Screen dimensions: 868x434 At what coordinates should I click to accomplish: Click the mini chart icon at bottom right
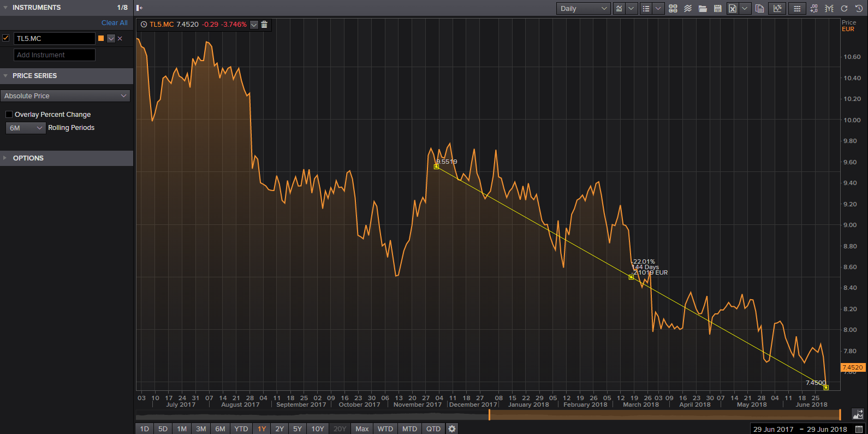858,414
